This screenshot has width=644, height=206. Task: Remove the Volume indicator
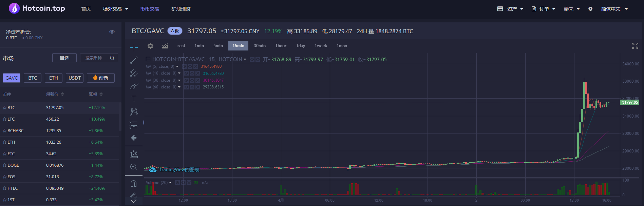(189, 183)
